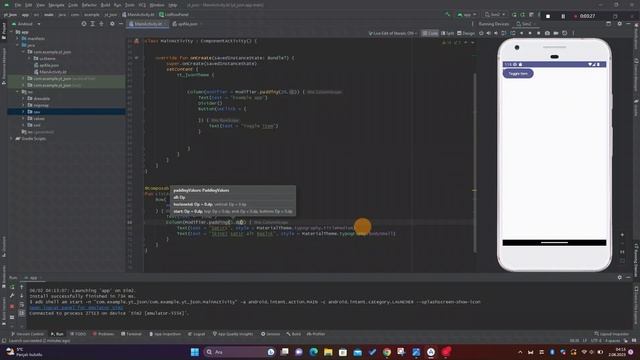Open the Logcat tool window

[x=197, y=334]
